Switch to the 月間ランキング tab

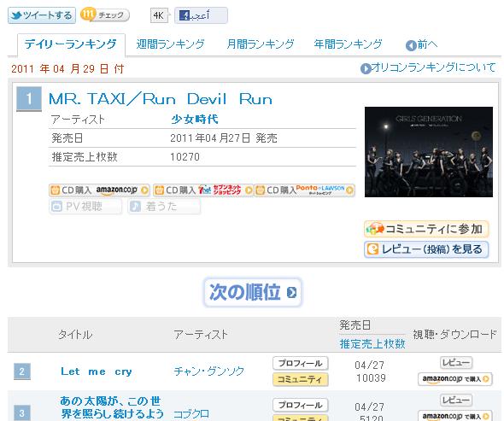pos(261,44)
